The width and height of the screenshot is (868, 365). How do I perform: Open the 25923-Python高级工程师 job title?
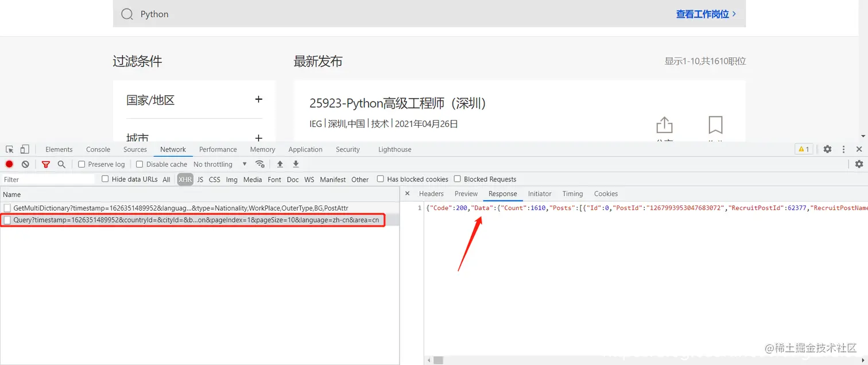pos(398,103)
